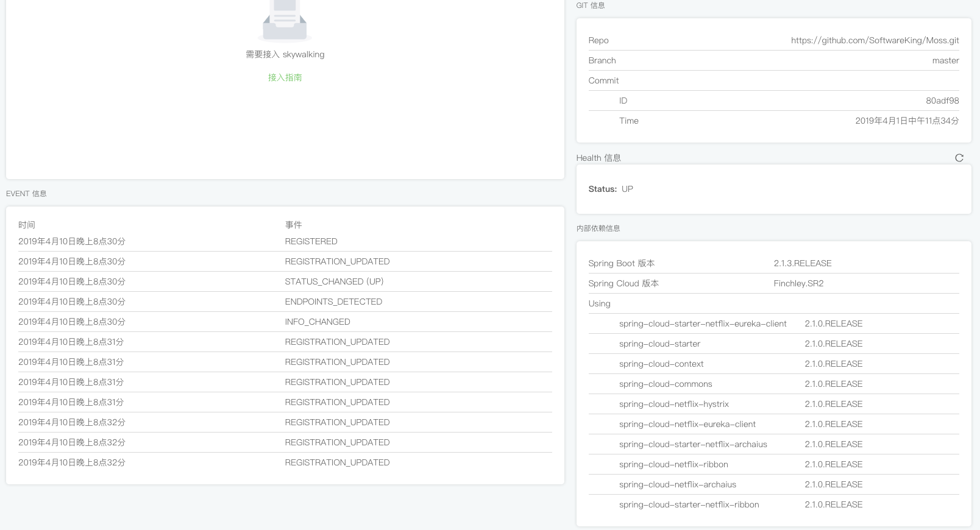
Task: Click the 时间 column header
Action: 27,225
